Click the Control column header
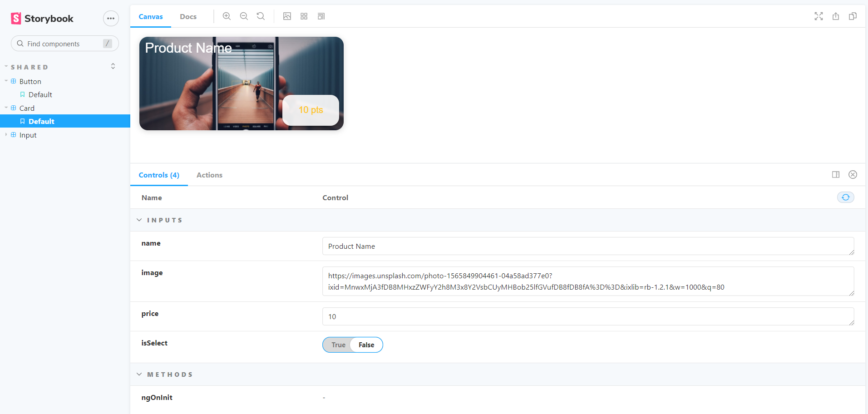 click(335, 198)
